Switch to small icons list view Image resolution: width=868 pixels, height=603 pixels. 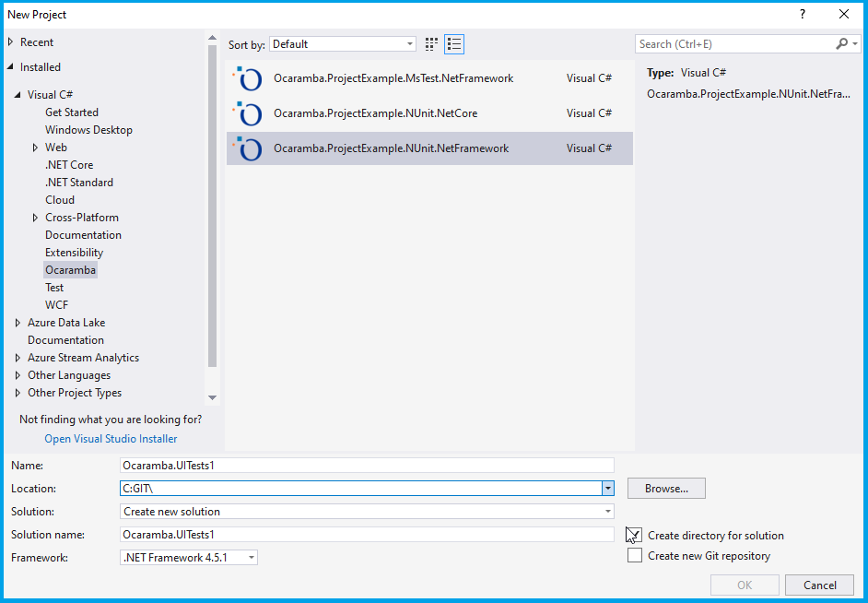pos(454,44)
